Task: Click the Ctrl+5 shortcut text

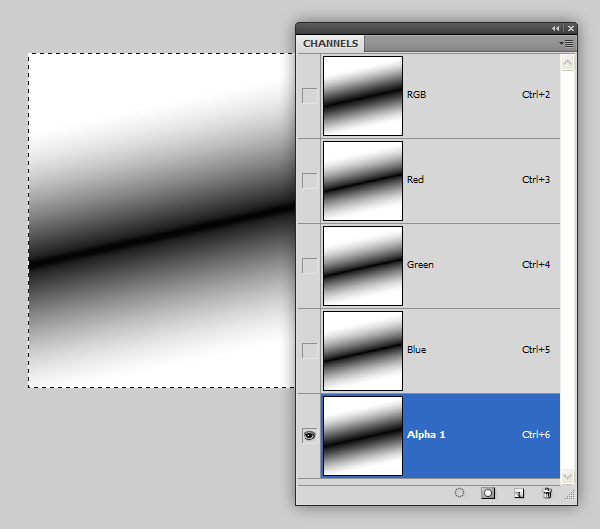Action: pos(536,349)
